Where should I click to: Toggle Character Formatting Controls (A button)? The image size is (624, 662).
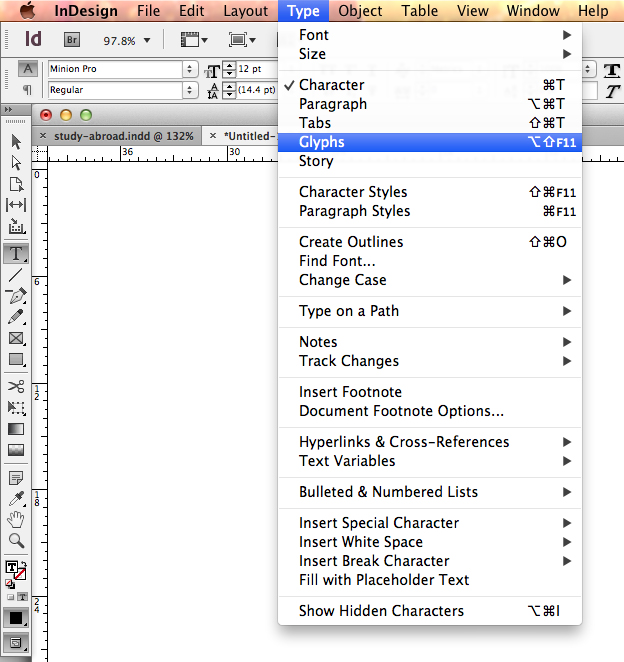tap(28, 69)
